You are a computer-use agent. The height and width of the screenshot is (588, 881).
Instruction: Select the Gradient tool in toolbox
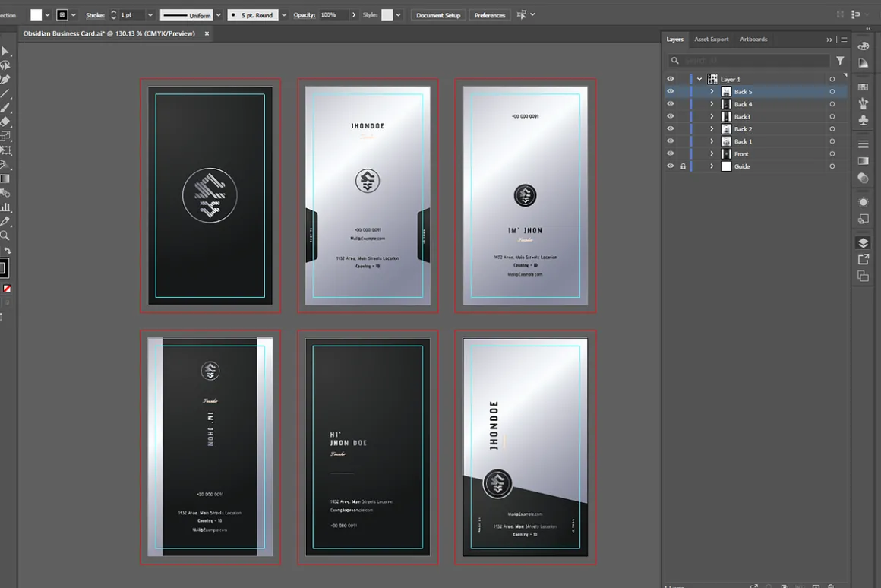coord(5,179)
